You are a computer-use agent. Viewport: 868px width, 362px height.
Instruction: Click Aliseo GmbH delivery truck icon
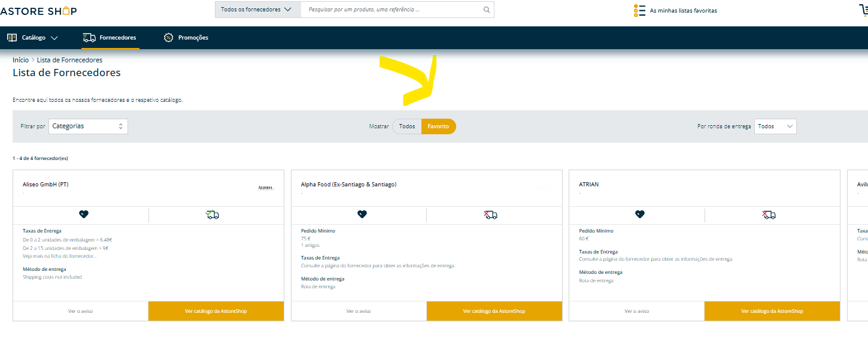(212, 215)
